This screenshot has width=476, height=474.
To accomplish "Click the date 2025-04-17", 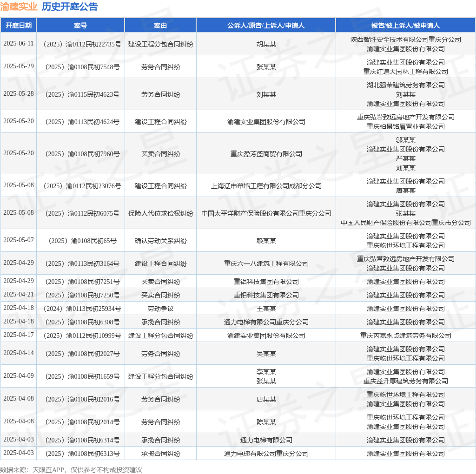I will 19,335.
